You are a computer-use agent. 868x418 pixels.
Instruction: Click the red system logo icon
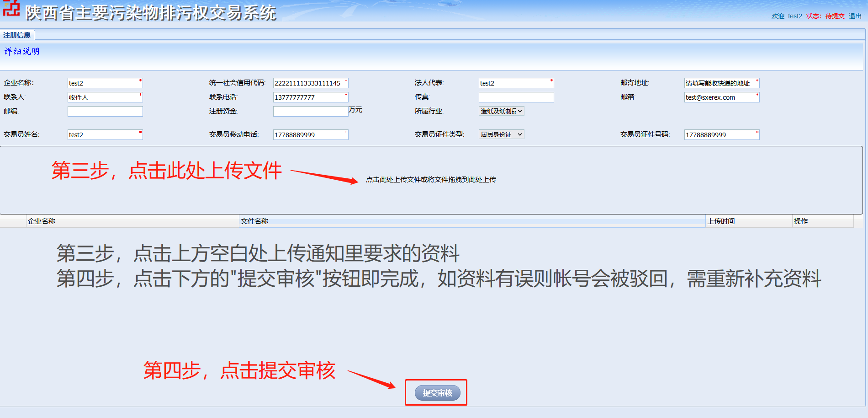click(x=11, y=8)
